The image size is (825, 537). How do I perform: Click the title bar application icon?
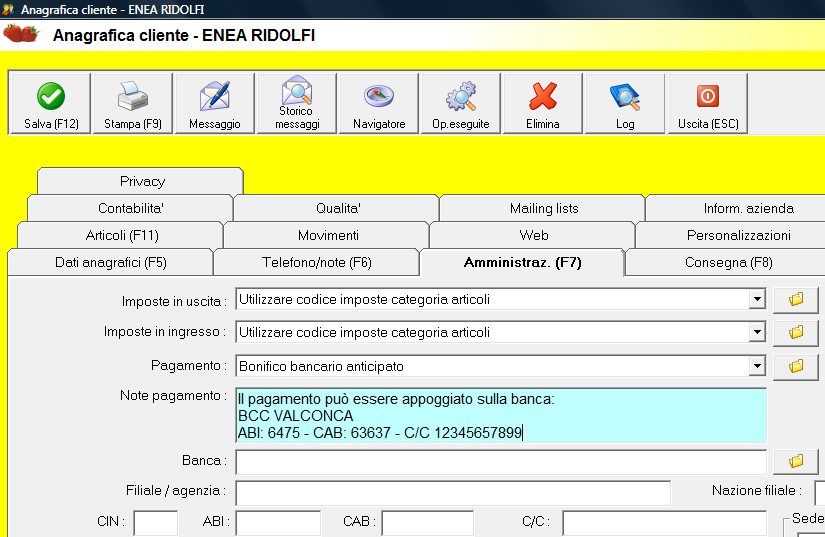pyautogui.click(x=7, y=9)
